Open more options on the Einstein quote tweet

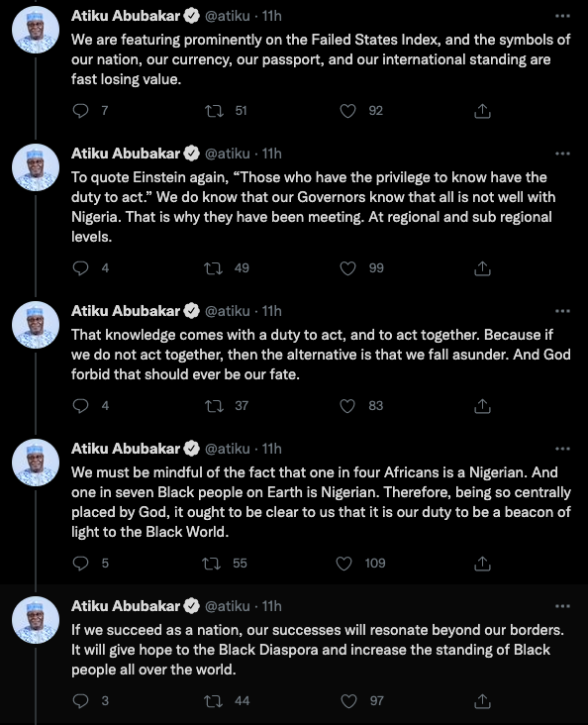click(x=562, y=154)
